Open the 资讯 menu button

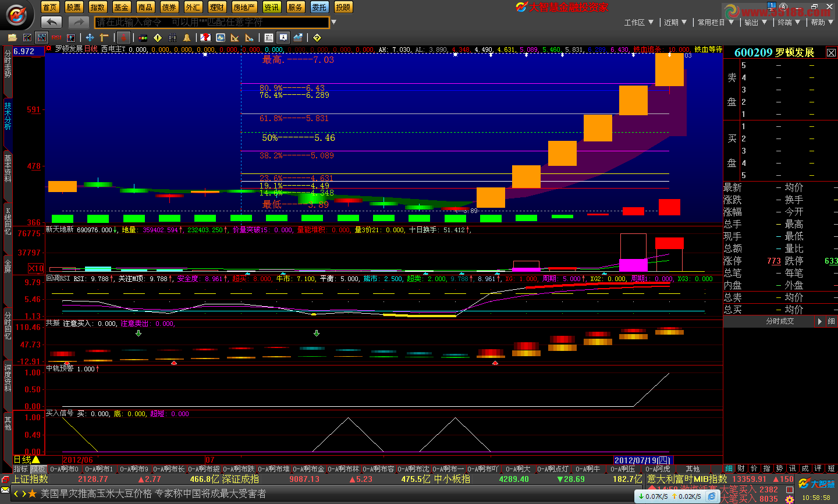coord(271,7)
